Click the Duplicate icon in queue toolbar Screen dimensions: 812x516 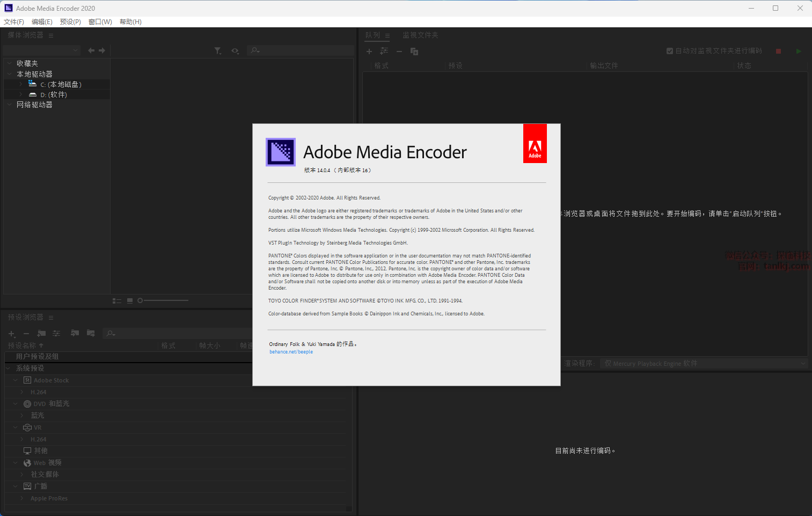click(x=414, y=51)
